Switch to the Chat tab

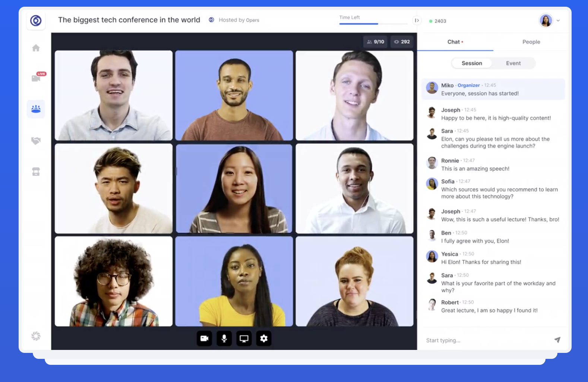(x=455, y=42)
